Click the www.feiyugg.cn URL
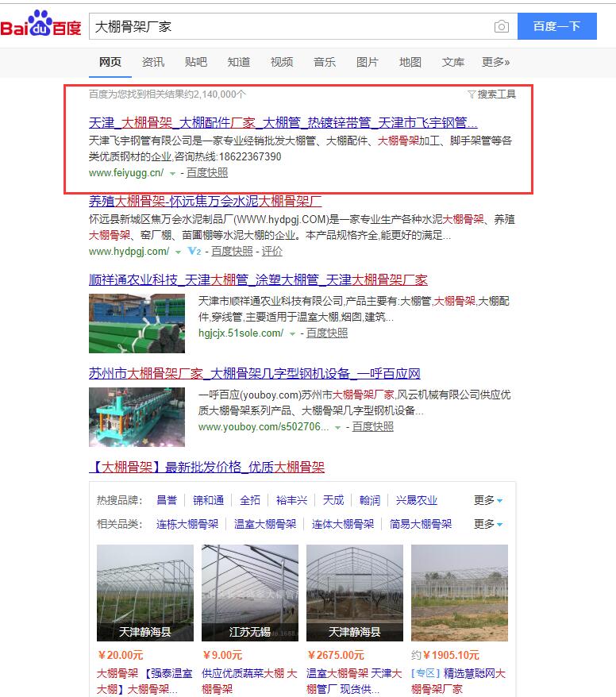 click(126, 172)
